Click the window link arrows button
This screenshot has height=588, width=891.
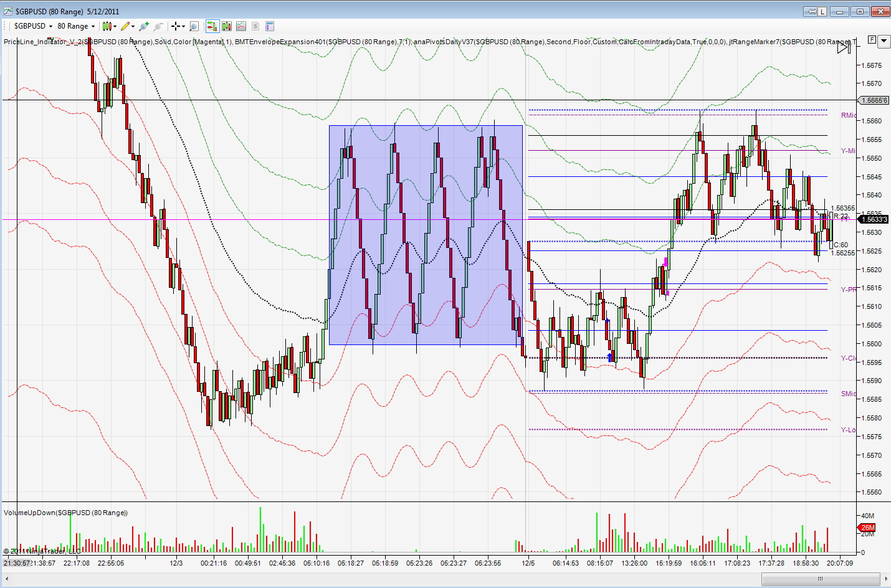click(x=811, y=11)
